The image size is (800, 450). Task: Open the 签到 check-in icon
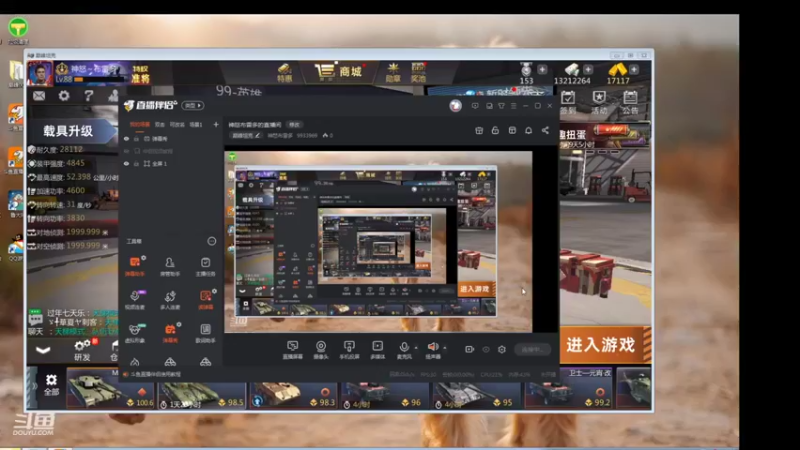(568, 102)
